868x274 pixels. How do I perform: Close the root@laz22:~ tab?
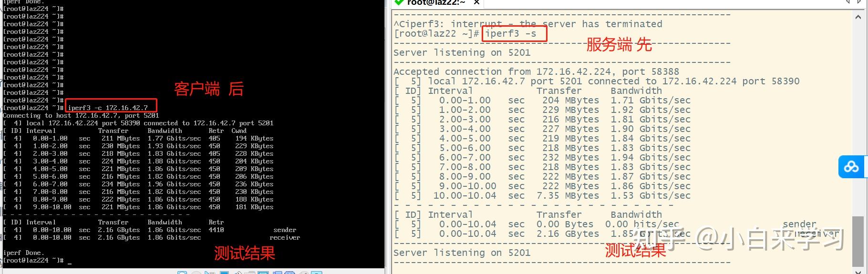point(476,3)
